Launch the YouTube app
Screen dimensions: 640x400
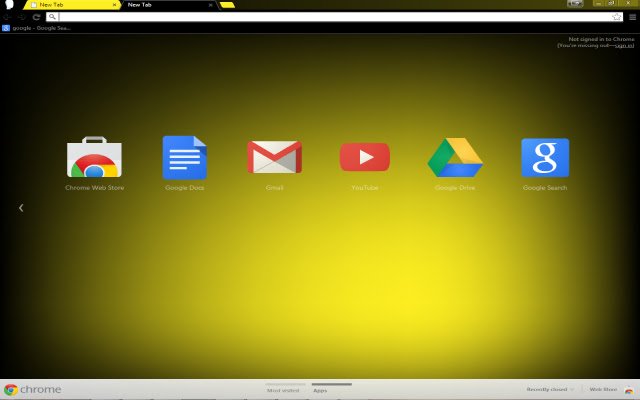tap(365, 157)
